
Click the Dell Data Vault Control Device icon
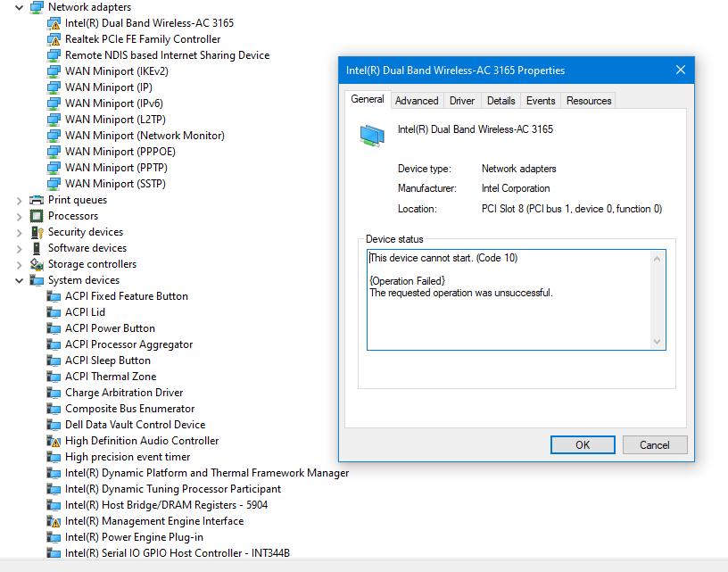[x=54, y=425]
